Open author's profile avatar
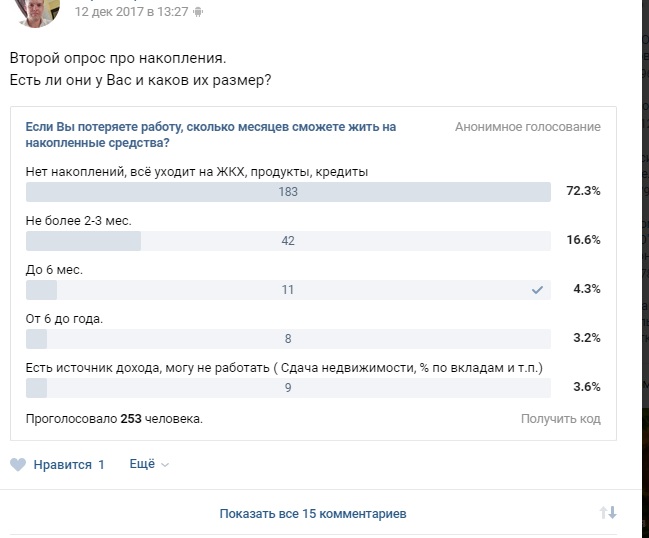This screenshot has width=649, height=538. point(37,10)
